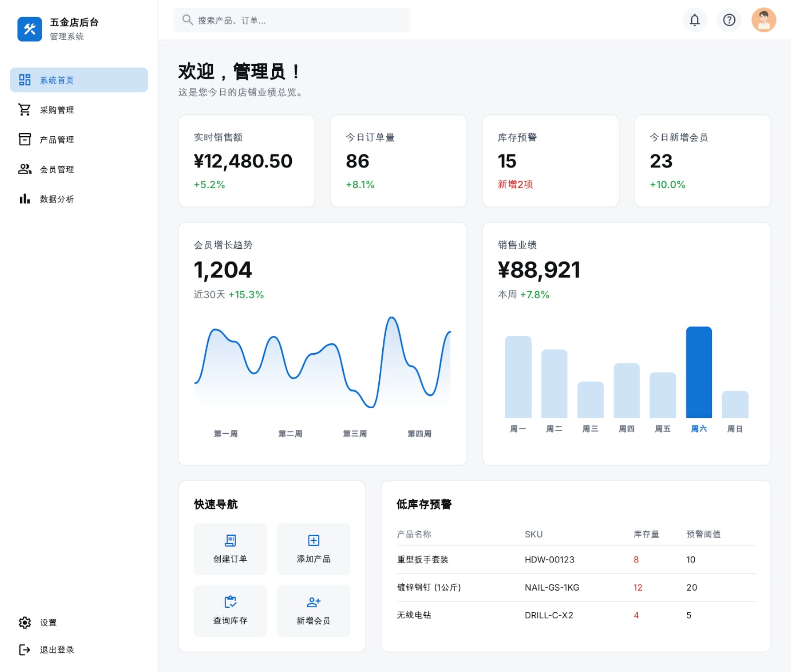Click the 产品管理 archive box icon
Screen dimensions: 791x672
pyautogui.click(x=25, y=139)
